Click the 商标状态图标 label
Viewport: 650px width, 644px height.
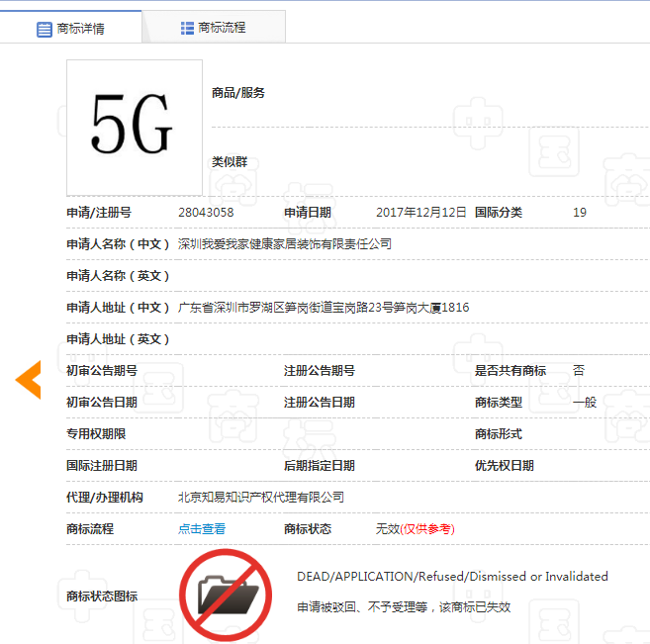pos(102,597)
